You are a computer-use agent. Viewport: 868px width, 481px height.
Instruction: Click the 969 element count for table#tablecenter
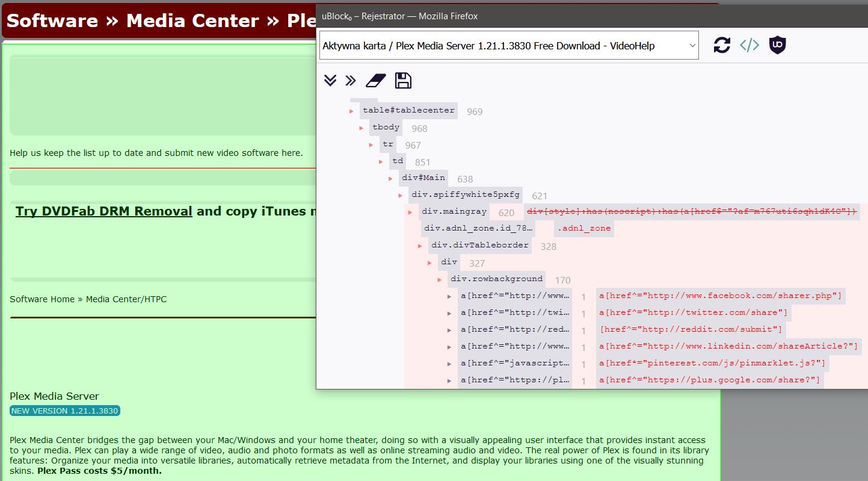(x=475, y=111)
